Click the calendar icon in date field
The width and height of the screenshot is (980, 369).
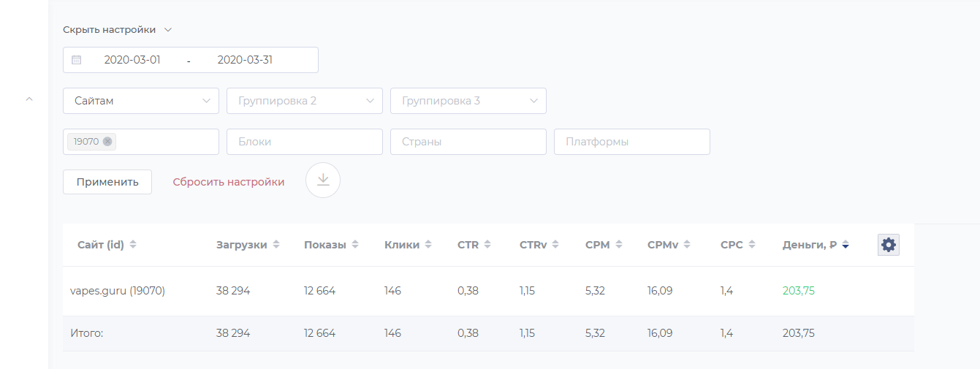click(x=76, y=60)
